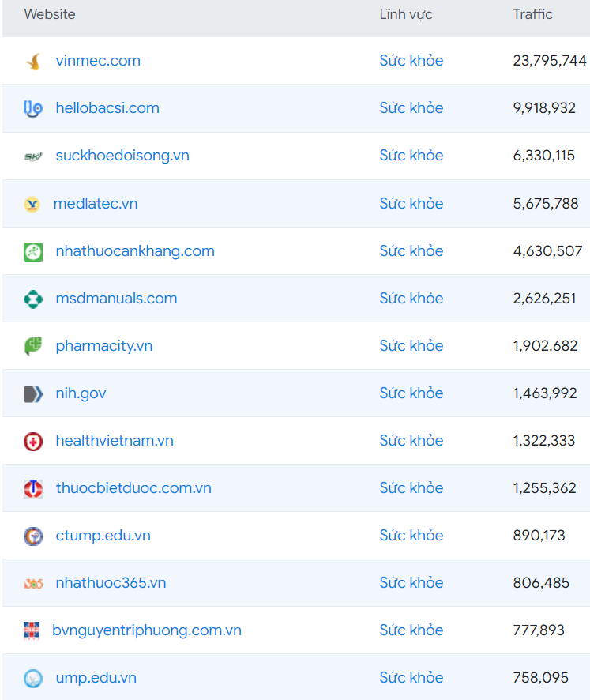Click the suckhoedoisong.vn logo icon
This screenshot has width=590, height=700.
click(33, 156)
